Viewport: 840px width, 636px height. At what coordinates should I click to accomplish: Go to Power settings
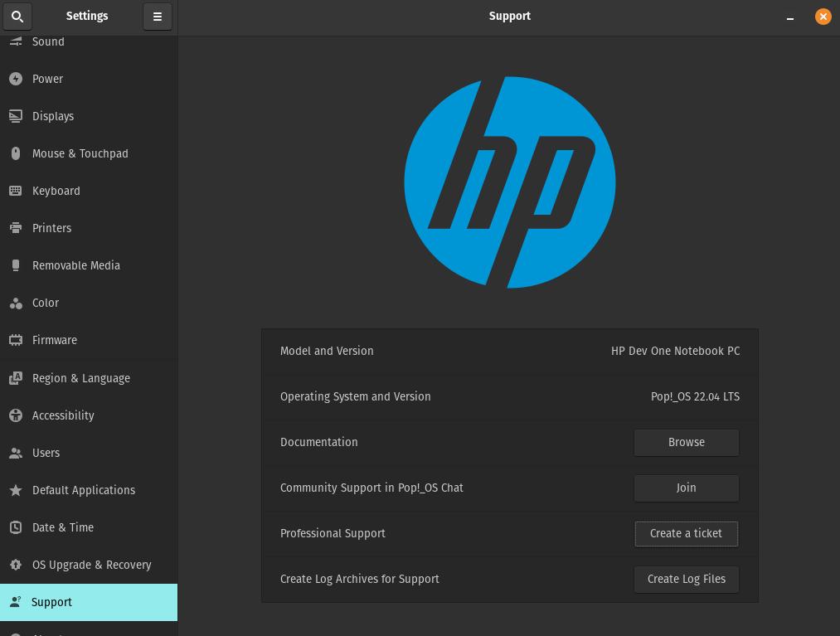(x=89, y=79)
